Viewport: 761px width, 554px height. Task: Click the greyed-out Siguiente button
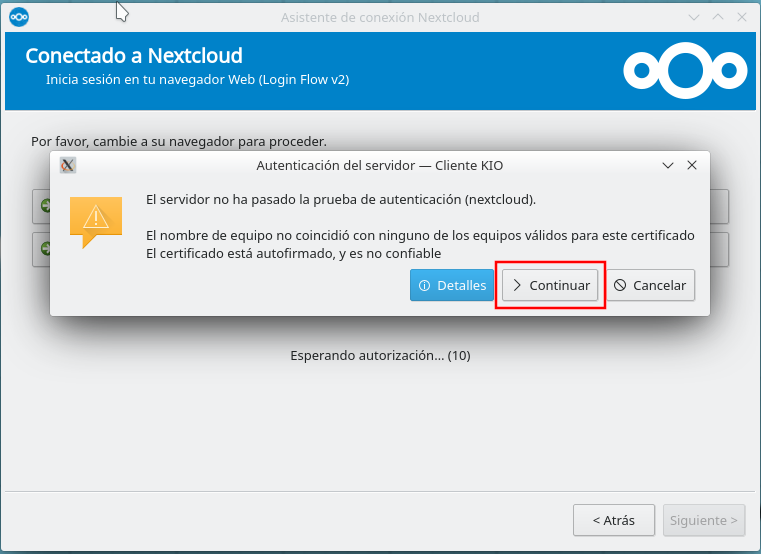click(x=704, y=520)
